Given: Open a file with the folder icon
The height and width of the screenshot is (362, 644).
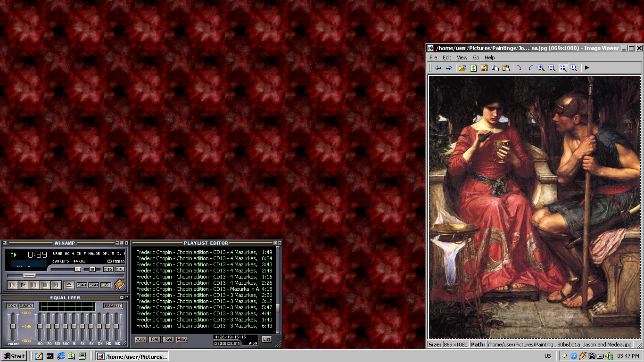Looking at the screenshot, I should [462, 68].
